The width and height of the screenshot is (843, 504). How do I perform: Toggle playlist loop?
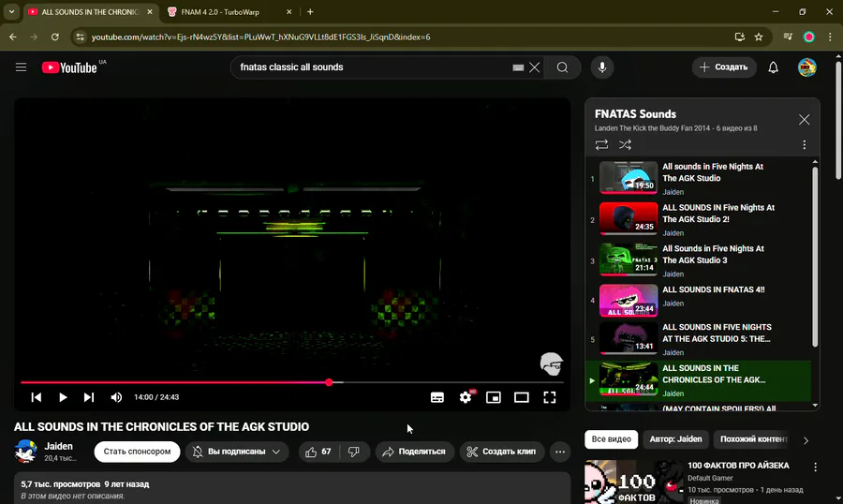pyautogui.click(x=601, y=144)
